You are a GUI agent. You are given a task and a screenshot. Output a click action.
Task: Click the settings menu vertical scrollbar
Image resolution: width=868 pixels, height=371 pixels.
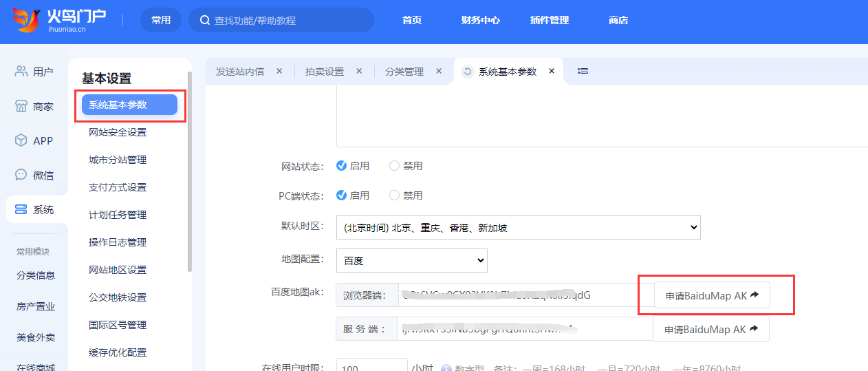(189, 172)
